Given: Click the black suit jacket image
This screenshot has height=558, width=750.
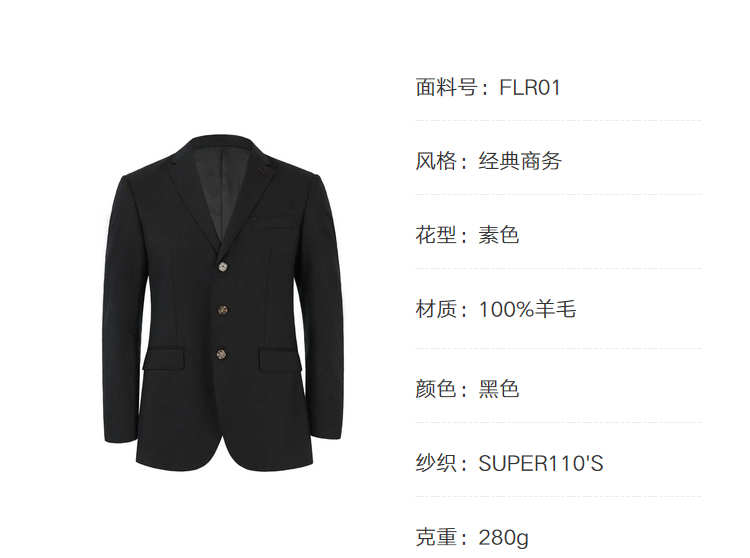Looking at the screenshot, I should click(x=223, y=304).
